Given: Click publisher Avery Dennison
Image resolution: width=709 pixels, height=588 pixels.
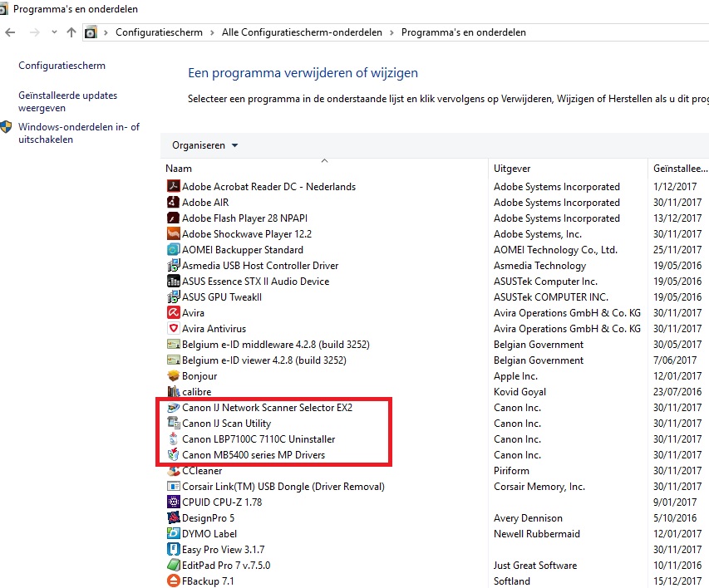Looking at the screenshot, I should 528,518.
